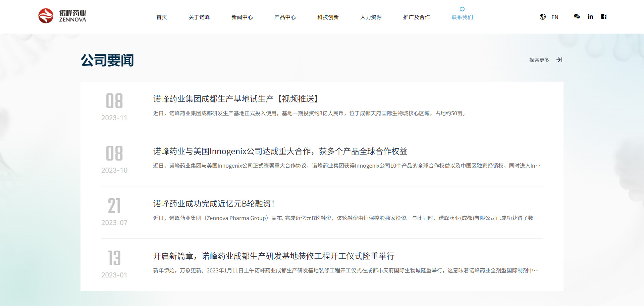Open the 首页 menu item
This screenshot has height=306, width=644.
coord(161,17)
